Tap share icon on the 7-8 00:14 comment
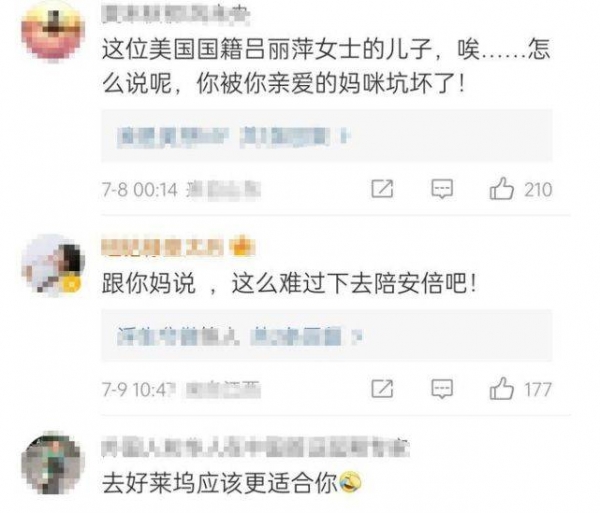 (x=382, y=189)
